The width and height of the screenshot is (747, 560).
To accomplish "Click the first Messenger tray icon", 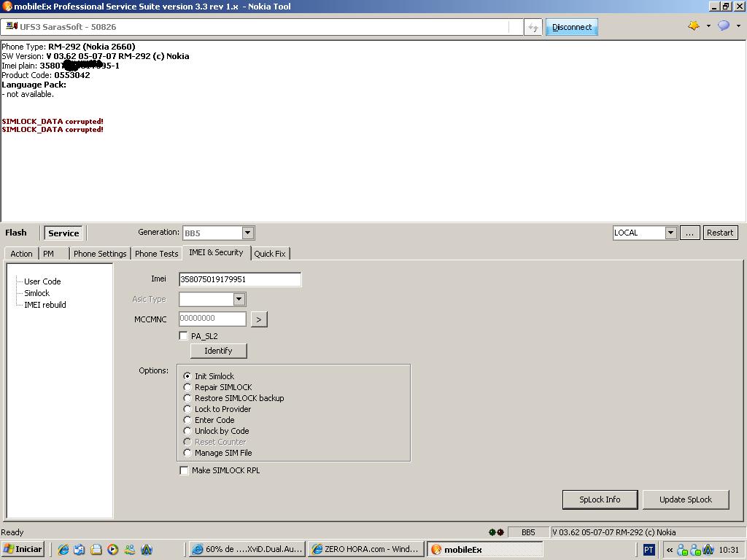I will click(683, 550).
